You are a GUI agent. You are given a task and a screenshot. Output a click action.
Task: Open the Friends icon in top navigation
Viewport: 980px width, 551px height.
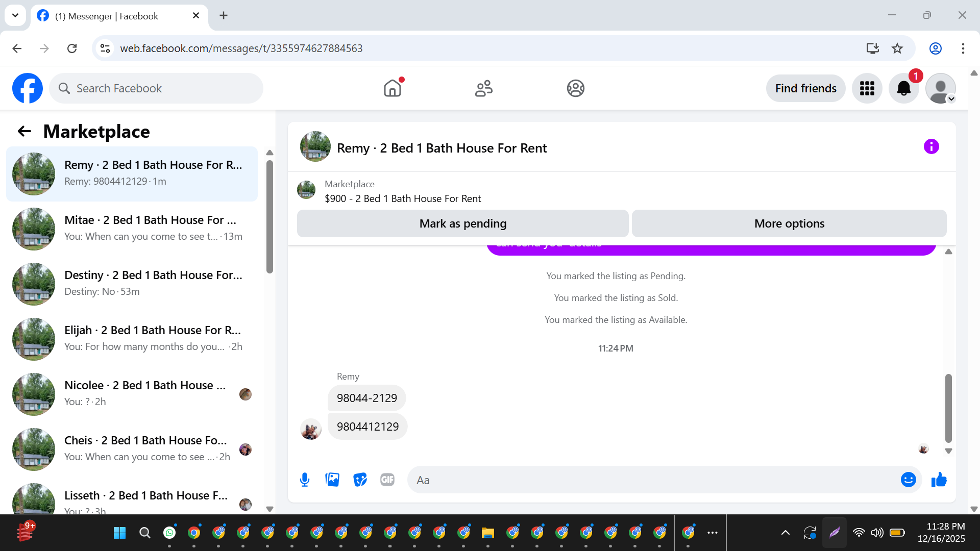(484, 88)
